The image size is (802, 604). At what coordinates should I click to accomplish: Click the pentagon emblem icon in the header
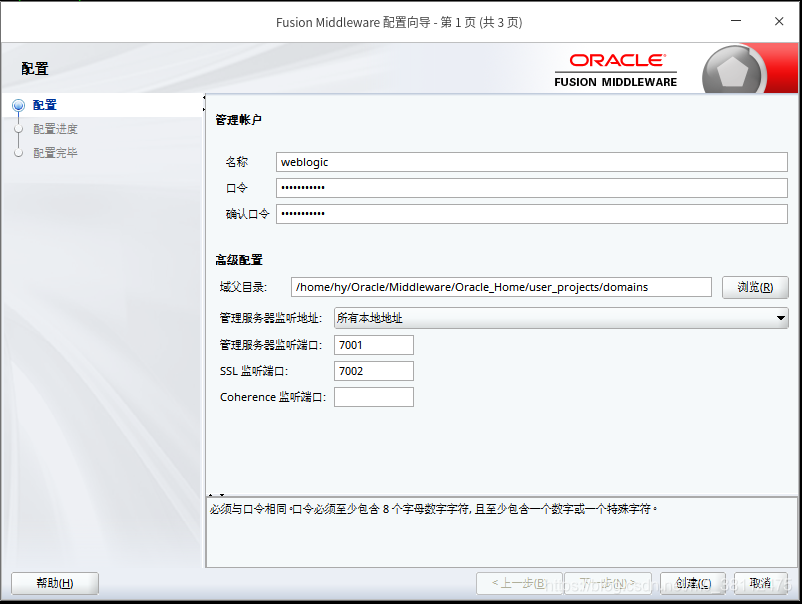733,72
